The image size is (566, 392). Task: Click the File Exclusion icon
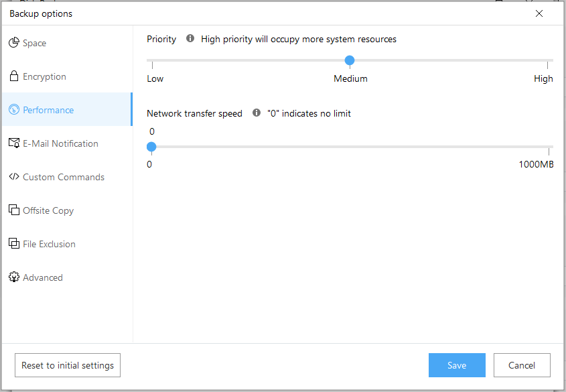coord(13,243)
